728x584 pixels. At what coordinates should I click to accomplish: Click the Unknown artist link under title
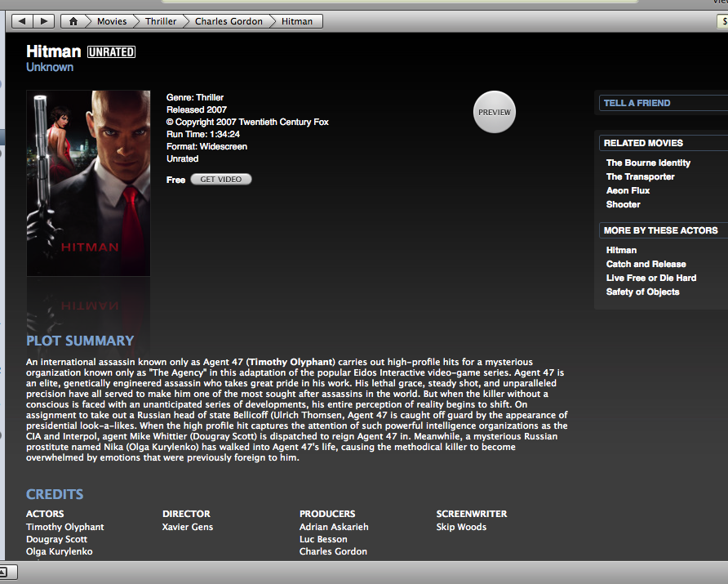50,67
